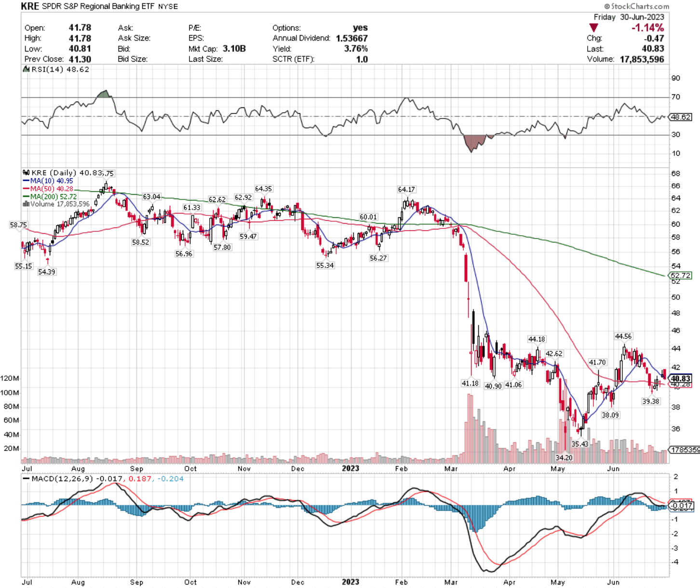Click the 57.80 low annotation

point(222,247)
